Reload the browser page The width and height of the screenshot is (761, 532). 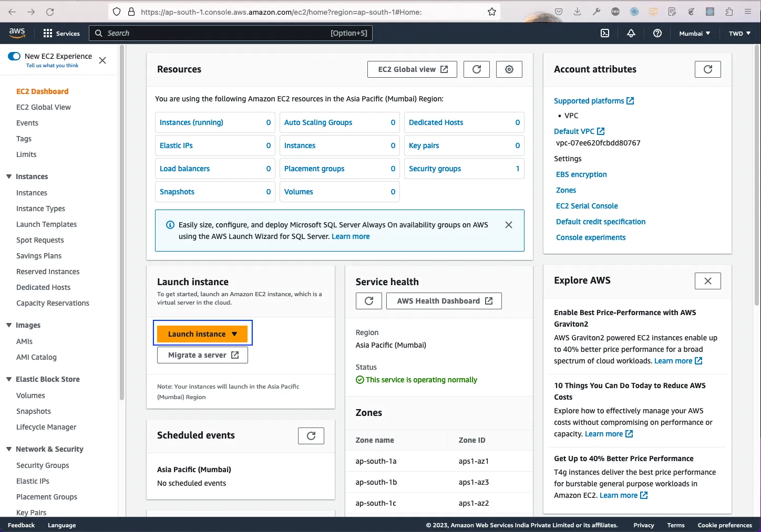(50, 12)
